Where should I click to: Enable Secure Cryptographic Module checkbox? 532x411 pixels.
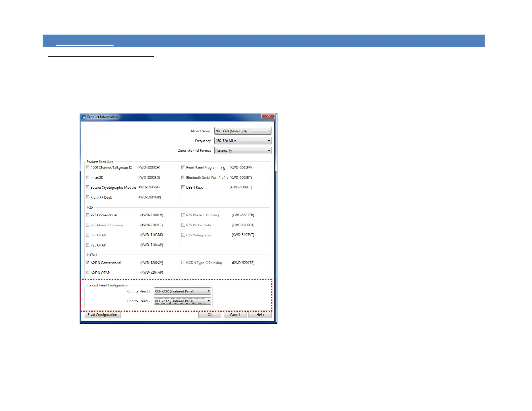tap(88, 187)
